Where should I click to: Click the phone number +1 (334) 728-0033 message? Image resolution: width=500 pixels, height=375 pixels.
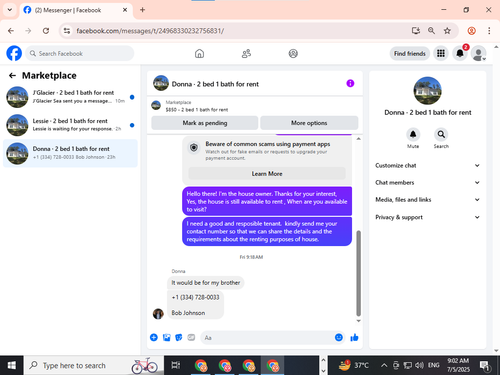click(195, 297)
